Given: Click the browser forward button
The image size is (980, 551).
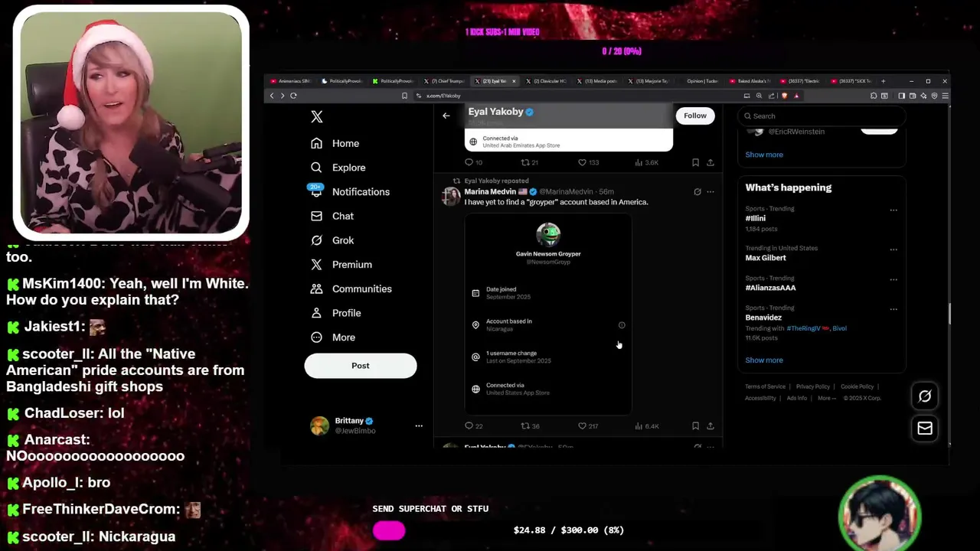Looking at the screenshot, I should (x=282, y=96).
